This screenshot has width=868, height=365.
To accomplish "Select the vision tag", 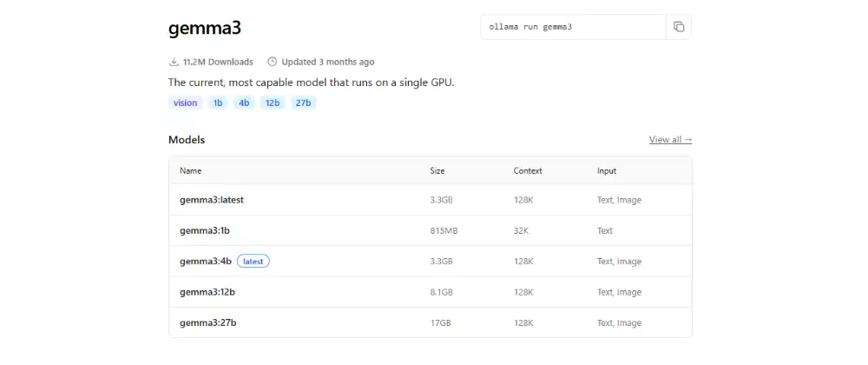I will coord(185,103).
